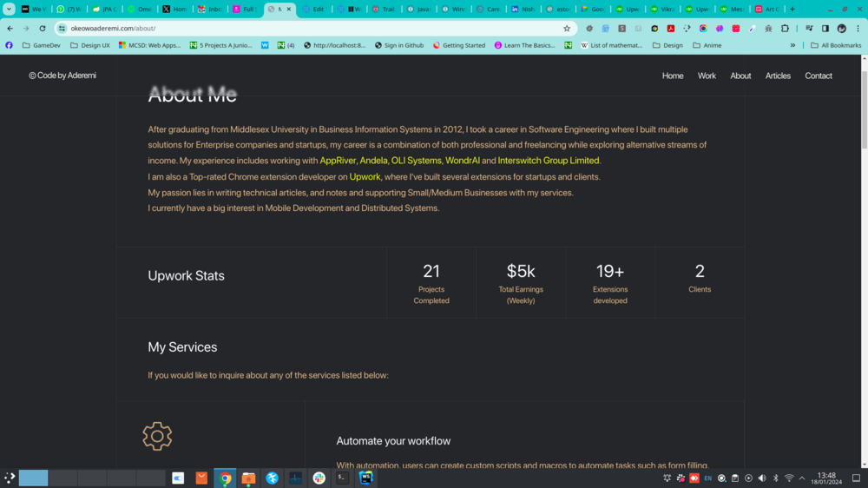This screenshot has width=868, height=488.
Task: Open the Chrome three-dot menu
Action: 858,29
